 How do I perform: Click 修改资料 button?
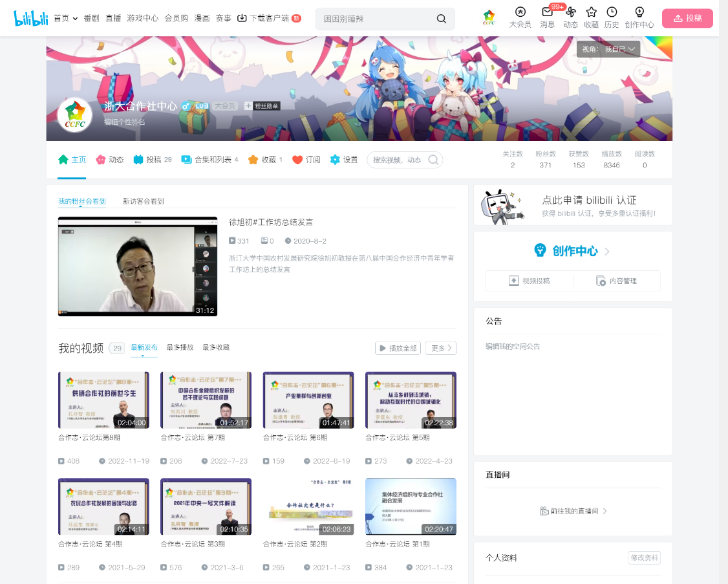click(644, 557)
